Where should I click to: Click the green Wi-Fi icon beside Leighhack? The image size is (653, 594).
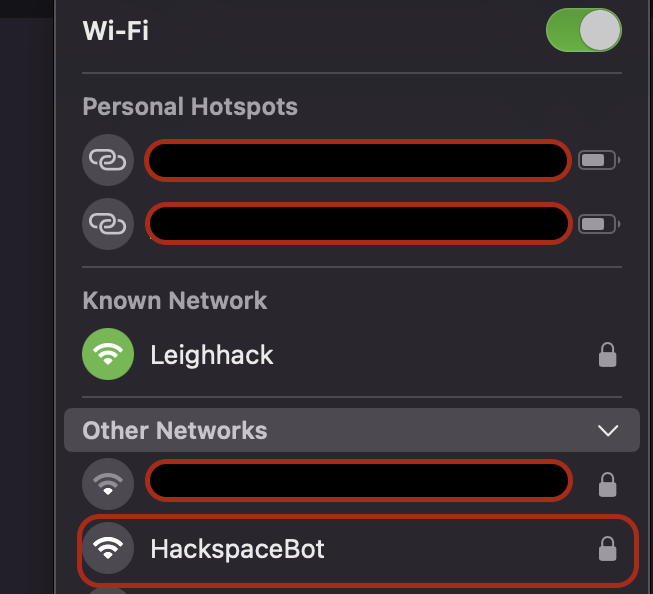click(107, 354)
